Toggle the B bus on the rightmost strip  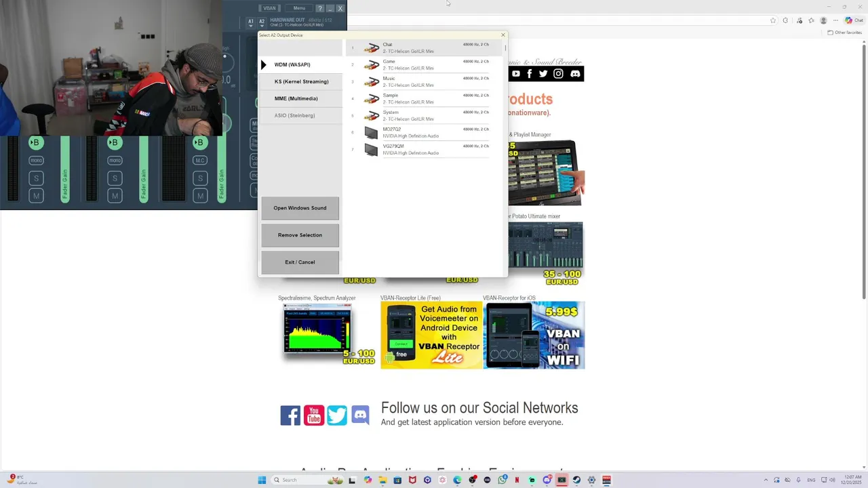click(199, 142)
